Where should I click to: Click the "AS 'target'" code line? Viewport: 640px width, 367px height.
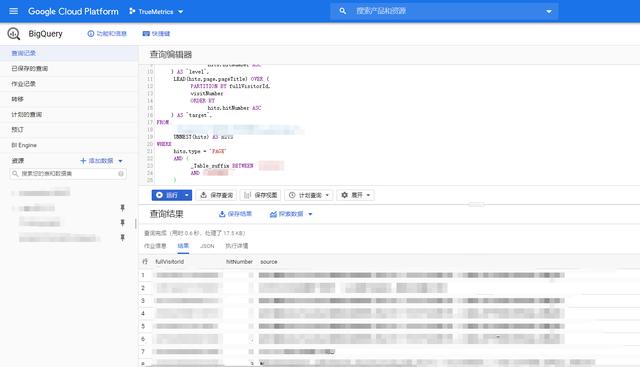[x=191, y=115]
